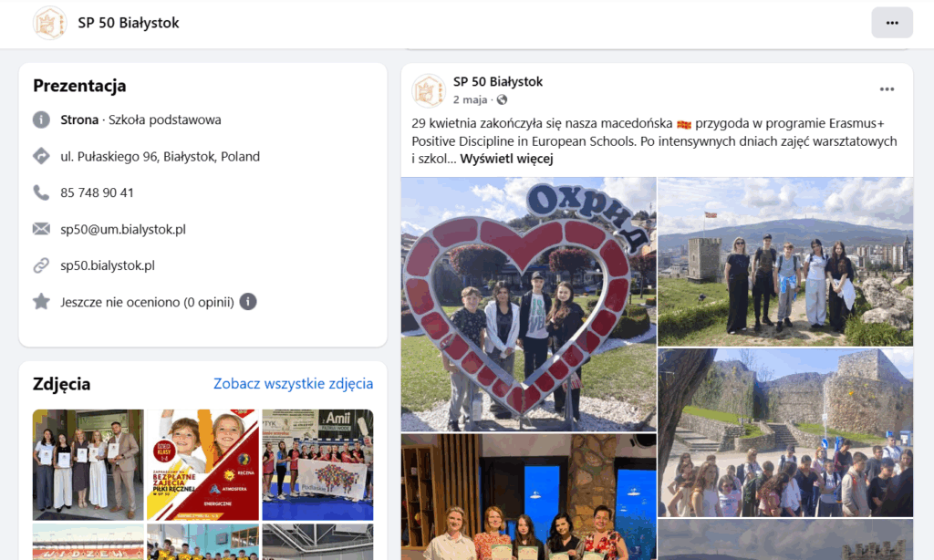The height and width of the screenshot is (560, 934).
Task: Open the post author's profile avatar
Action: (x=429, y=90)
